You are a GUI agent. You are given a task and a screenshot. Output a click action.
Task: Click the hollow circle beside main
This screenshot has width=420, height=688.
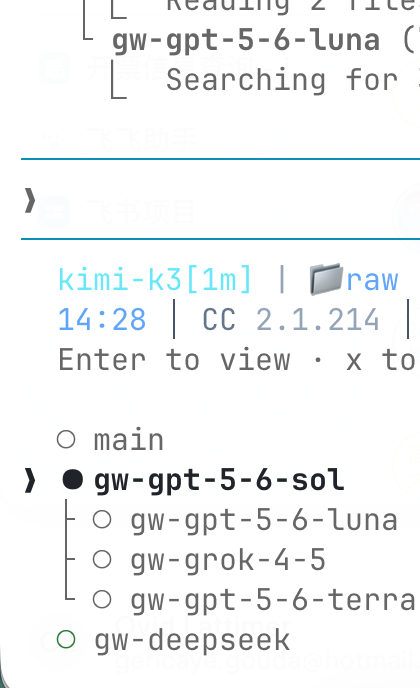[x=66, y=439]
